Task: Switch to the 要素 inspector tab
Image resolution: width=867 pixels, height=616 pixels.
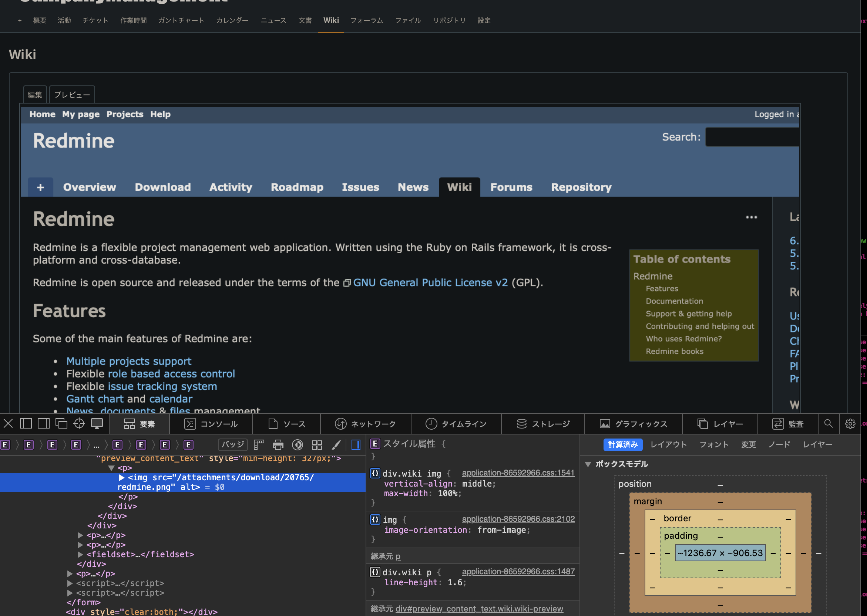Action: click(139, 424)
